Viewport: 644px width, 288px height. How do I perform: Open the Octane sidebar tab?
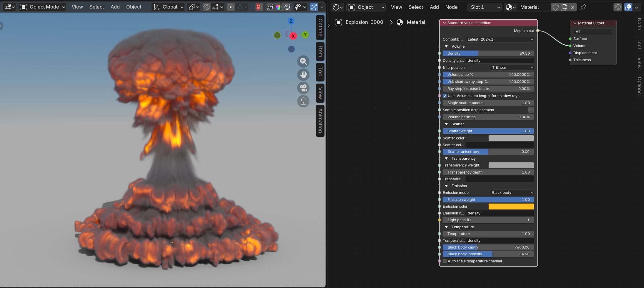click(x=320, y=27)
